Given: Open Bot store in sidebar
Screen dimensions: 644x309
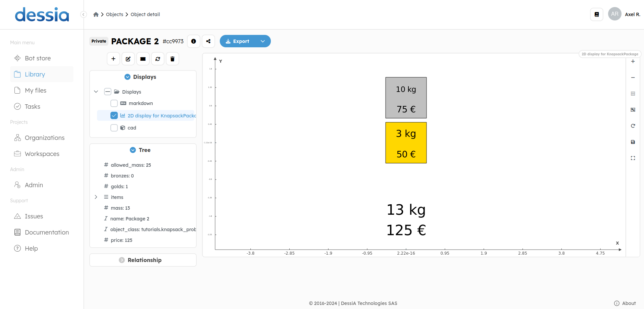Looking at the screenshot, I should (42, 58).
